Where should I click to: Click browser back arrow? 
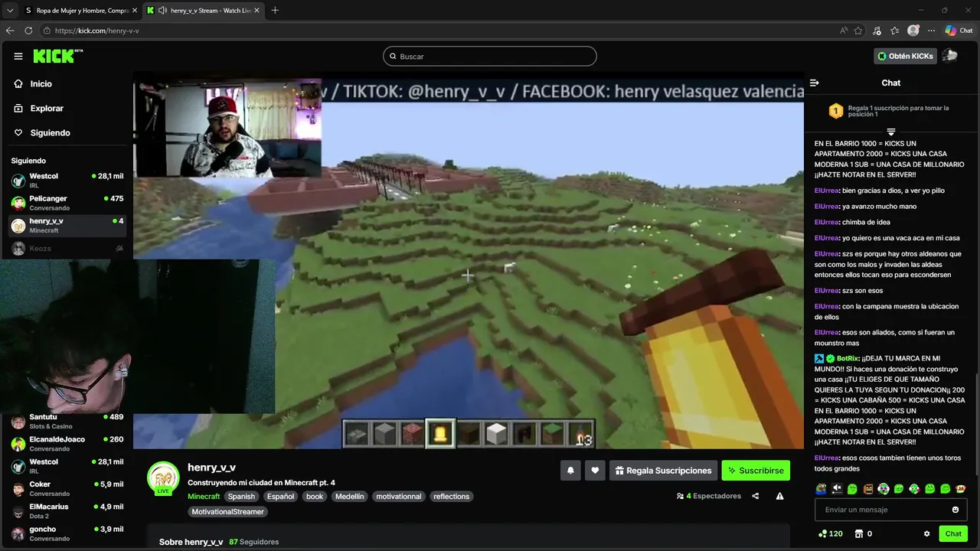click(10, 31)
